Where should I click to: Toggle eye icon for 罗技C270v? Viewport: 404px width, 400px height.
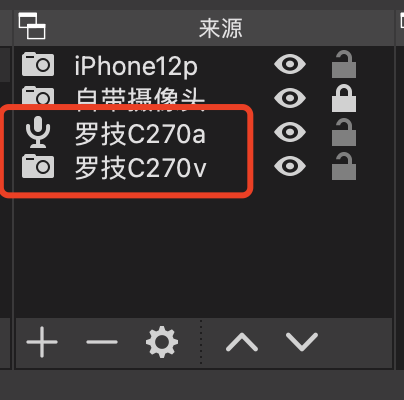click(290, 166)
